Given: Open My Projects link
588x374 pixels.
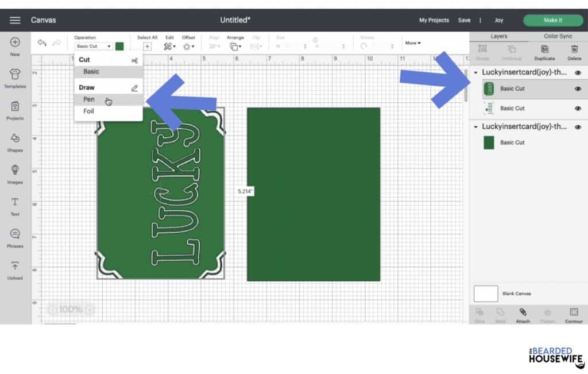Looking at the screenshot, I should click(x=434, y=20).
